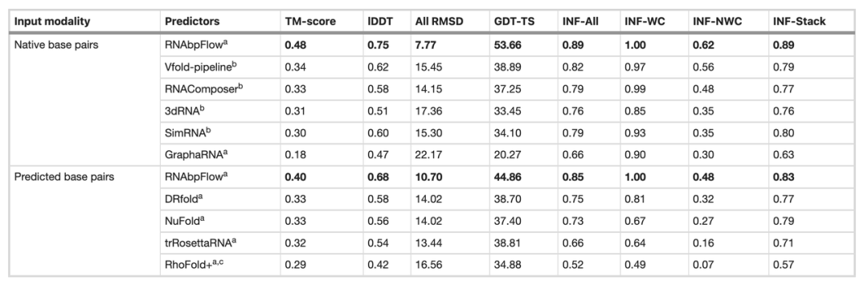Click the 22.17 All RMSD value
This screenshot has height=289, width=868.
coord(428,155)
